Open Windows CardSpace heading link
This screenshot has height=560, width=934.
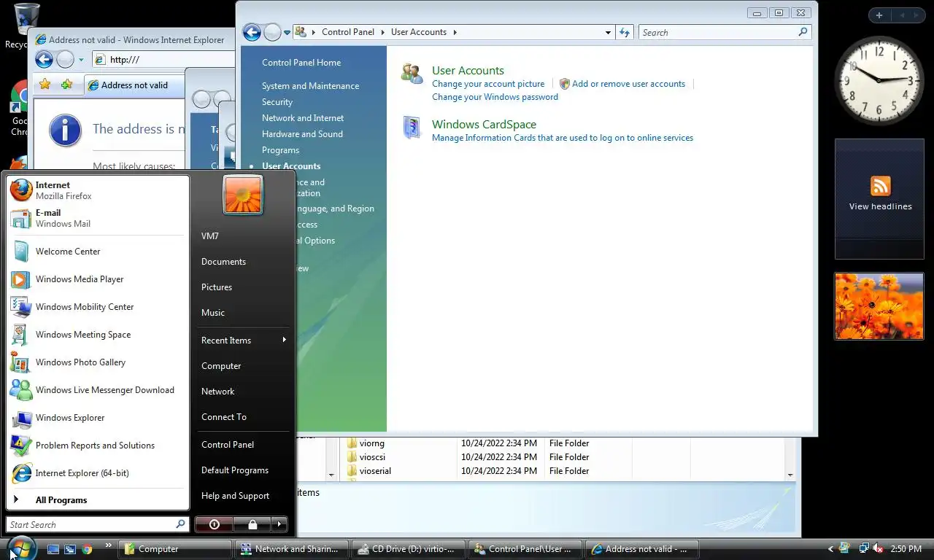(484, 125)
